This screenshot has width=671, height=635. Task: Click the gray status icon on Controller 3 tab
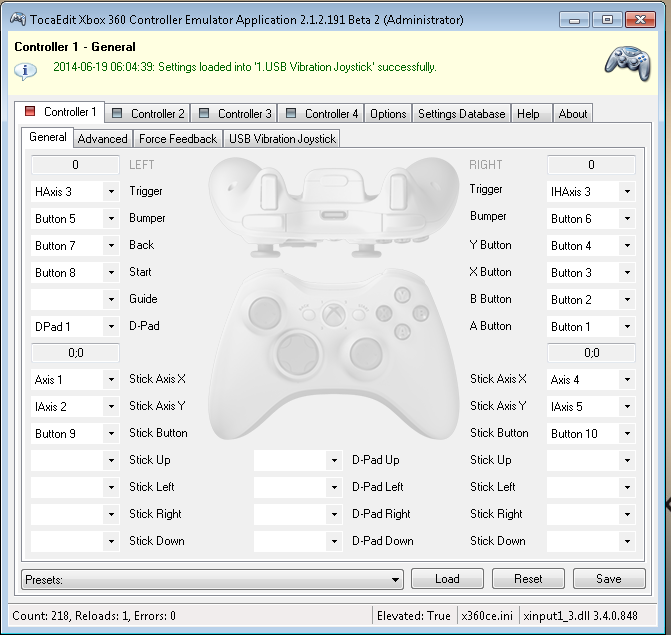(x=204, y=114)
